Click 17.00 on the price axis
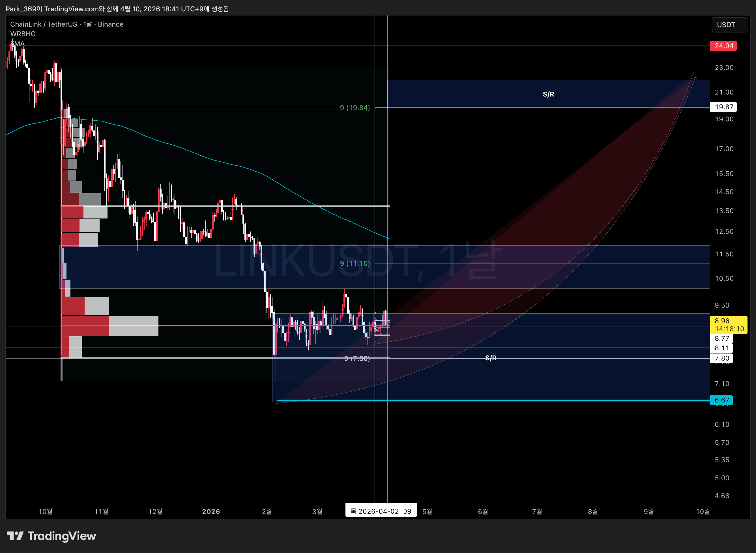The height and width of the screenshot is (553, 756). coord(724,149)
